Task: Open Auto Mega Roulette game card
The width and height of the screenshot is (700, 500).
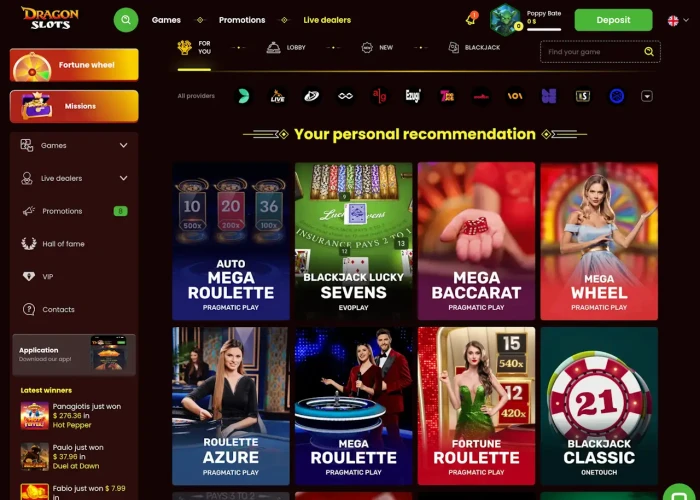Action: 231,241
